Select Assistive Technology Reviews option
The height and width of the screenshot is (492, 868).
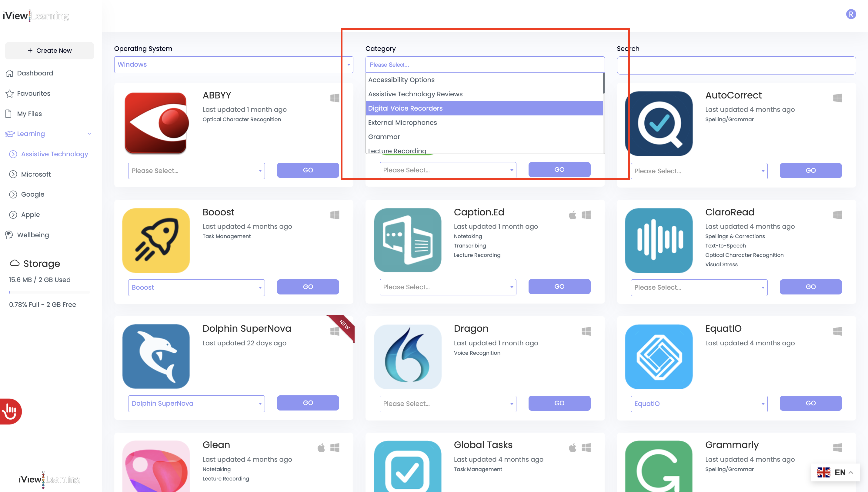tap(484, 94)
